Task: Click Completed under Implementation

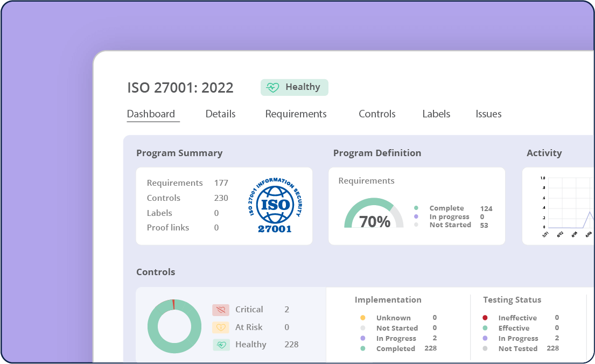Action: coord(396,349)
